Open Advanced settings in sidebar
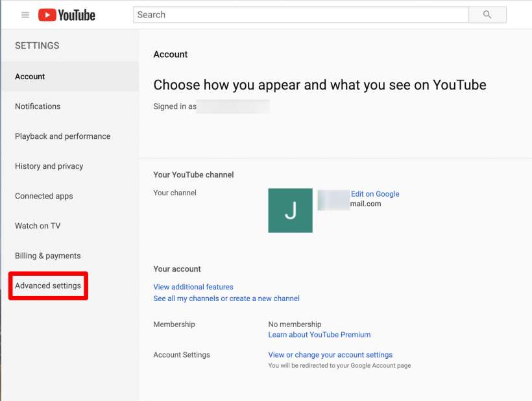The image size is (532, 401). tap(48, 286)
